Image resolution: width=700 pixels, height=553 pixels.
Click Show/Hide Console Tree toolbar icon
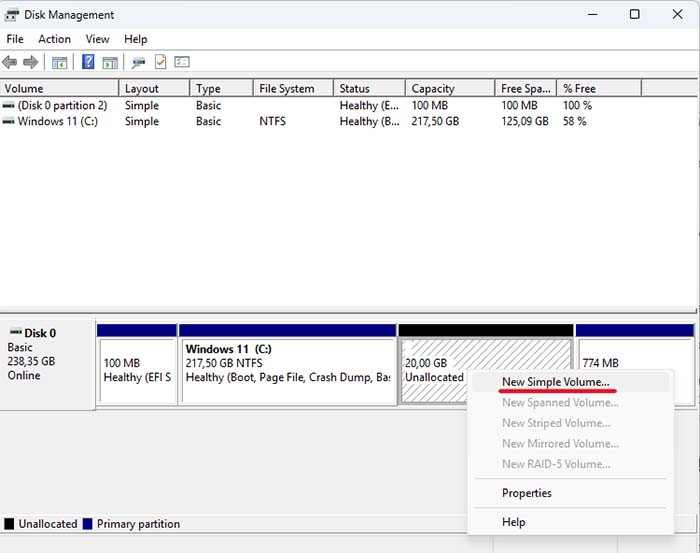tap(60, 62)
